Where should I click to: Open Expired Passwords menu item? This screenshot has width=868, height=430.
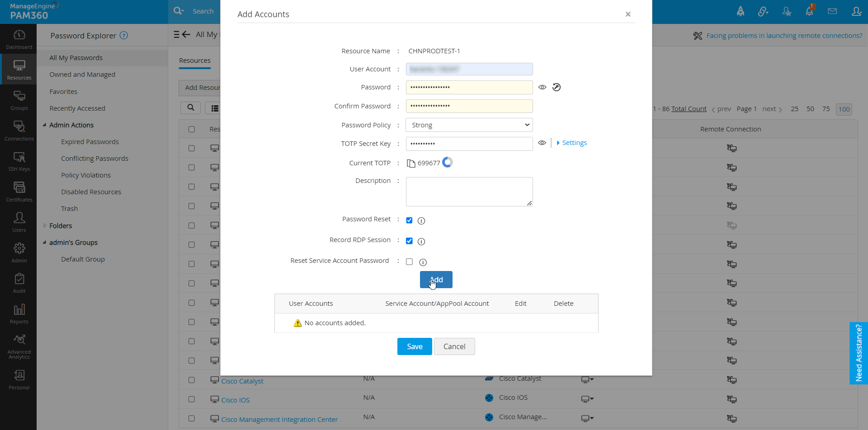tap(90, 142)
